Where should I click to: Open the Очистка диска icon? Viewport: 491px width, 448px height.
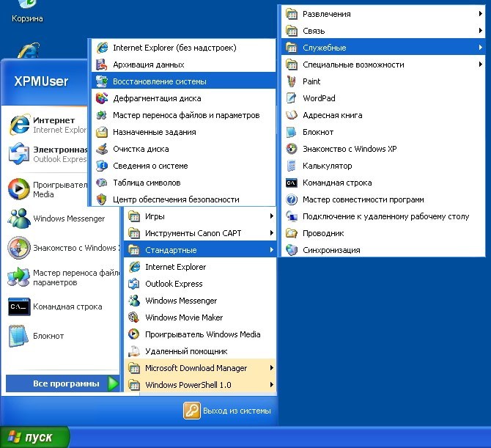point(102,149)
